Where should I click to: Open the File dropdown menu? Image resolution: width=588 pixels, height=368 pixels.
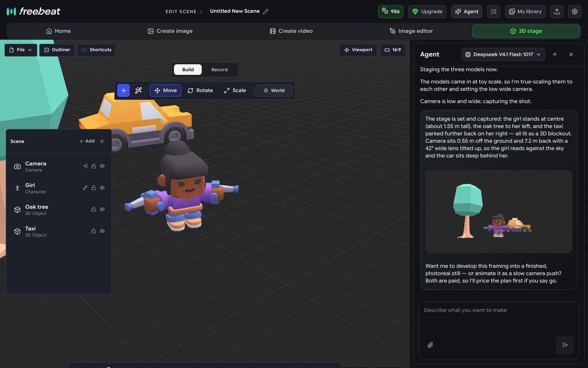21,50
